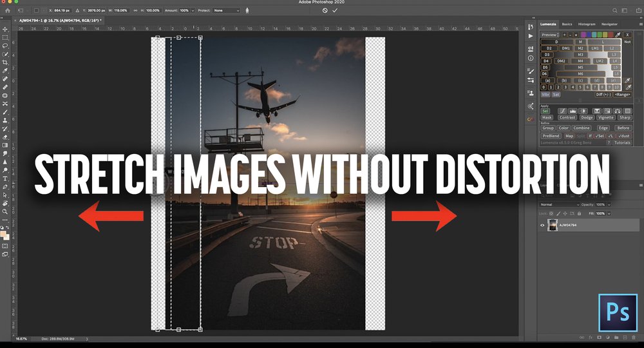Open the Lumenzia panel flyout menu

(641, 24)
